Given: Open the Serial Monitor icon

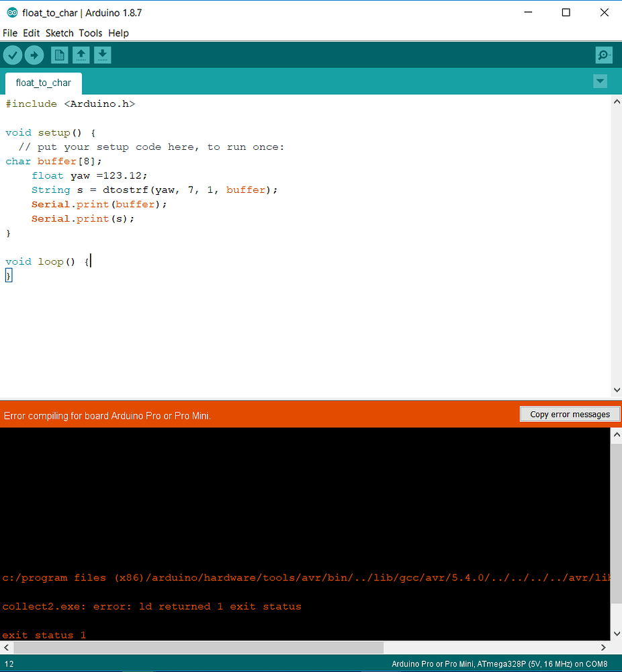Looking at the screenshot, I should pos(603,54).
